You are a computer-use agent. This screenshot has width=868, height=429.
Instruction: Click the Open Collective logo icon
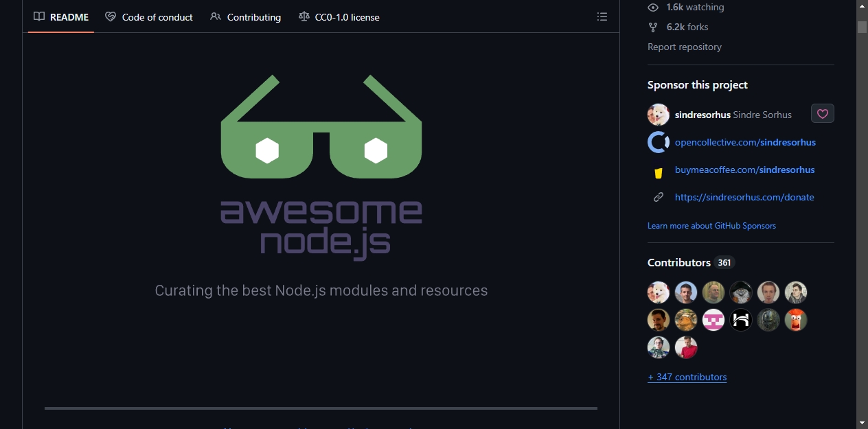(x=659, y=142)
